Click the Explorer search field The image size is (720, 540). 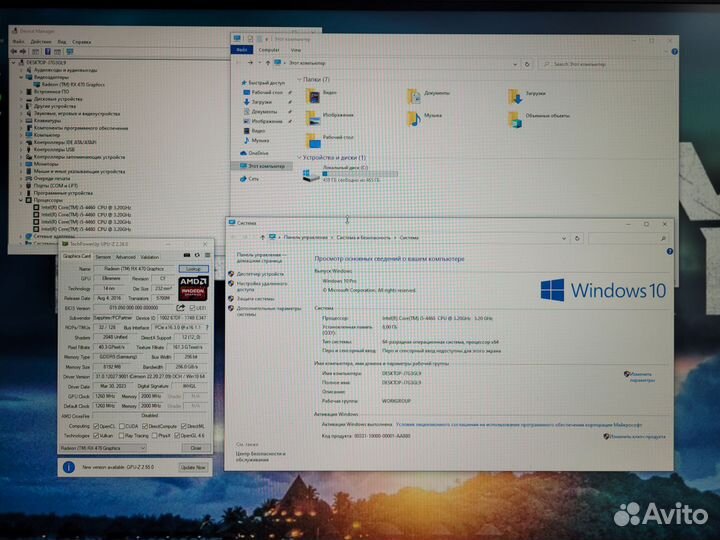604,64
